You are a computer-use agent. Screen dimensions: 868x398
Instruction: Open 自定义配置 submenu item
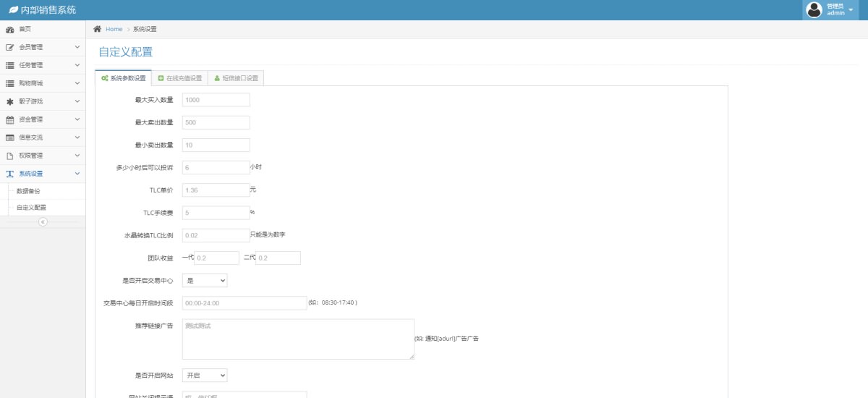pyautogui.click(x=31, y=208)
